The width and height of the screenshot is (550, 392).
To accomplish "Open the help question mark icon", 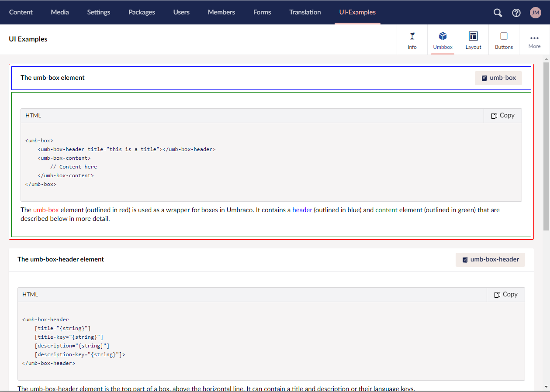I will (x=516, y=13).
